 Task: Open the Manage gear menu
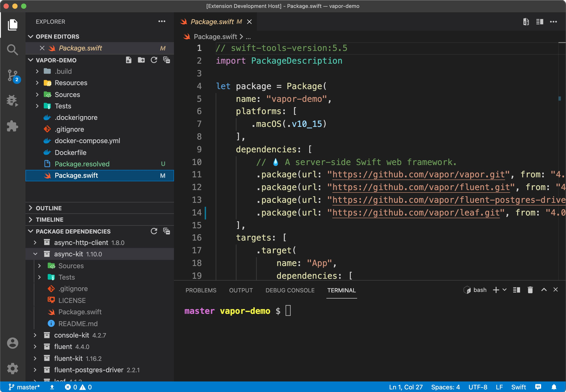[x=13, y=369]
